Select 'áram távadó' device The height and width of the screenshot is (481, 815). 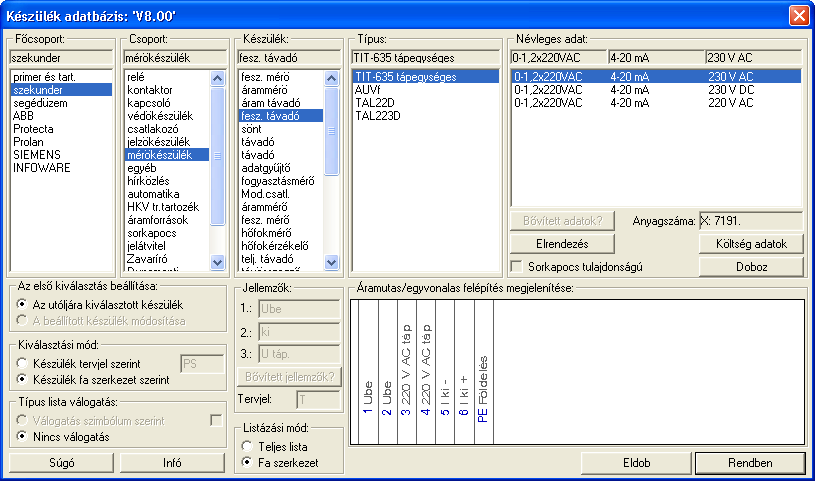[281, 103]
